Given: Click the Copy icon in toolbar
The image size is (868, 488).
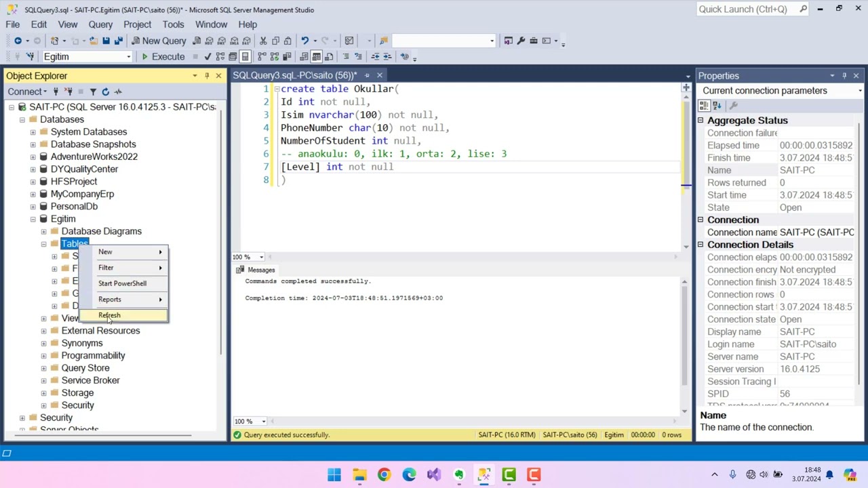Looking at the screenshot, I should (275, 41).
